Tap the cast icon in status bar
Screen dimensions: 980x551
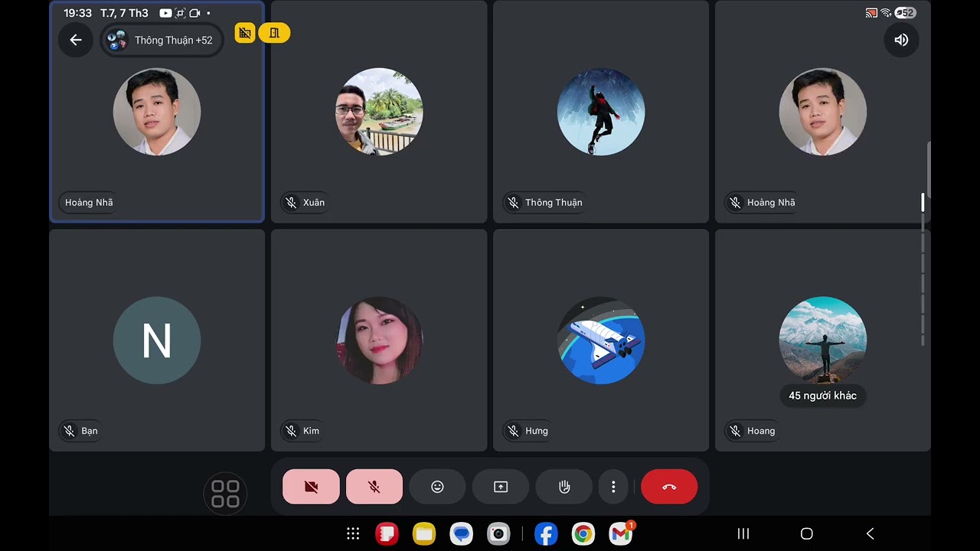[871, 12]
